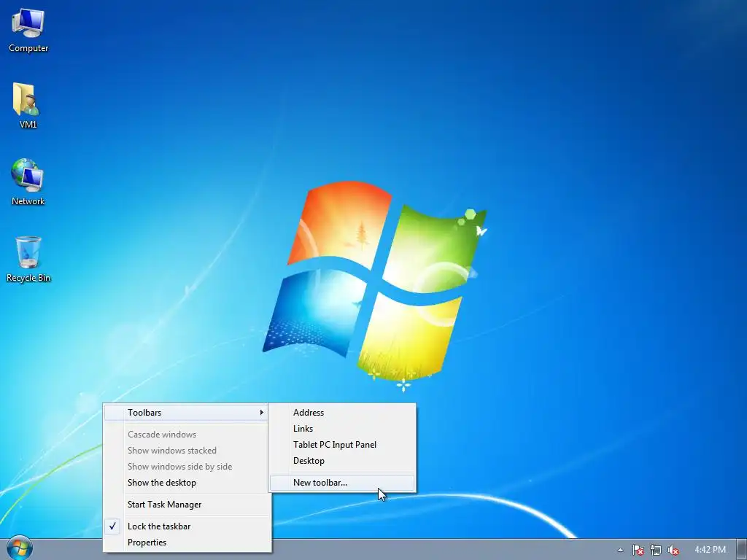This screenshot has height=560, width=747.
Task: Show hidden tray icons arrow
Action: coord(620,550)
